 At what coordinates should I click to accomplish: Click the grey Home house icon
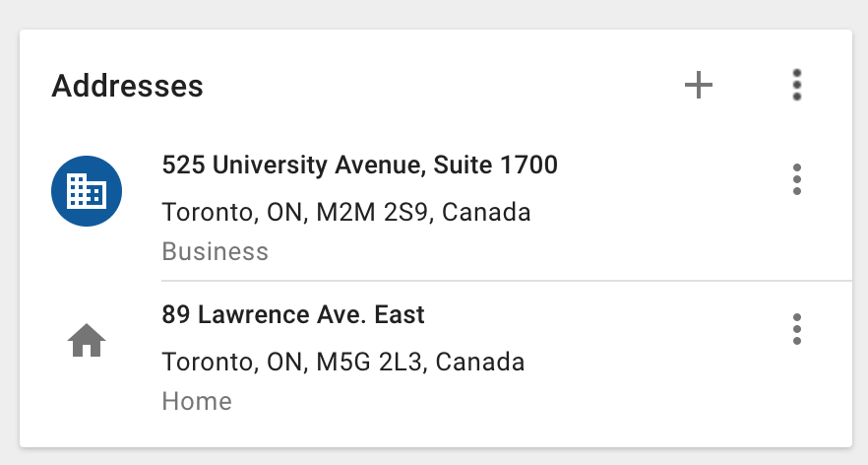(x=87, y=342)
